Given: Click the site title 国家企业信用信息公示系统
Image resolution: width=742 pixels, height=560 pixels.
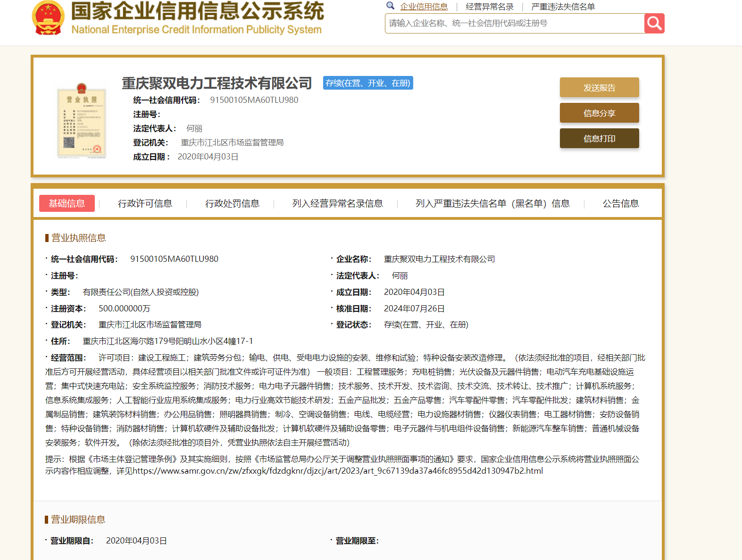Looking at the screenshot, I should 198,11.
